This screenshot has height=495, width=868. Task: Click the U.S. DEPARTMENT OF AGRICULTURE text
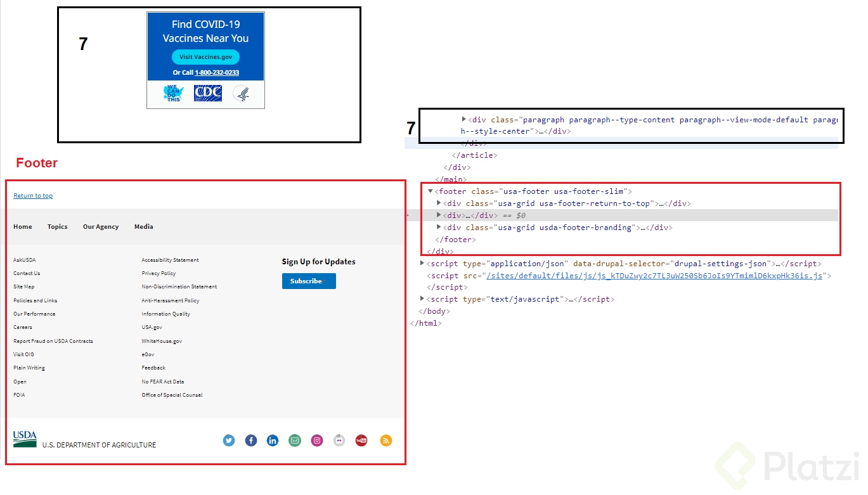click(100, 445)
